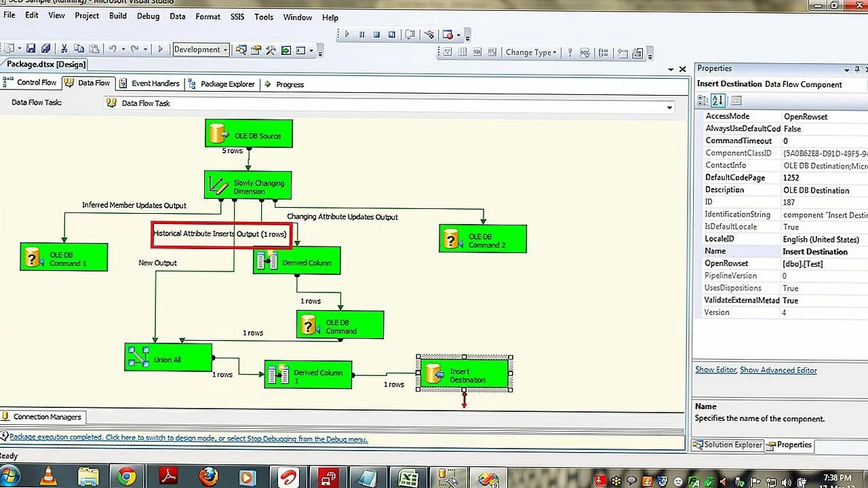The height and width of the screenshot is (488, 868).
Task: Open the File menu
Action: pyautogui.click(x=10, y=16)
